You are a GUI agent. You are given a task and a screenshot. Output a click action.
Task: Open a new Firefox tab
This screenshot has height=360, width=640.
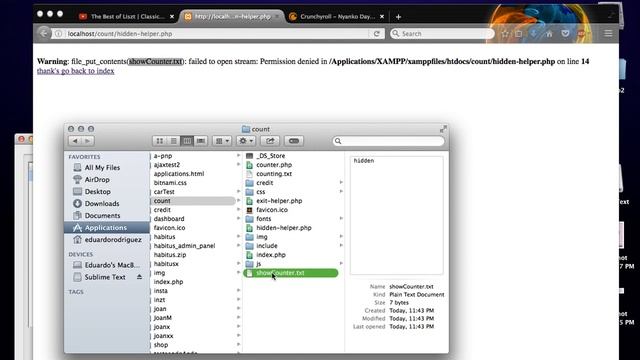click(398, 17)
